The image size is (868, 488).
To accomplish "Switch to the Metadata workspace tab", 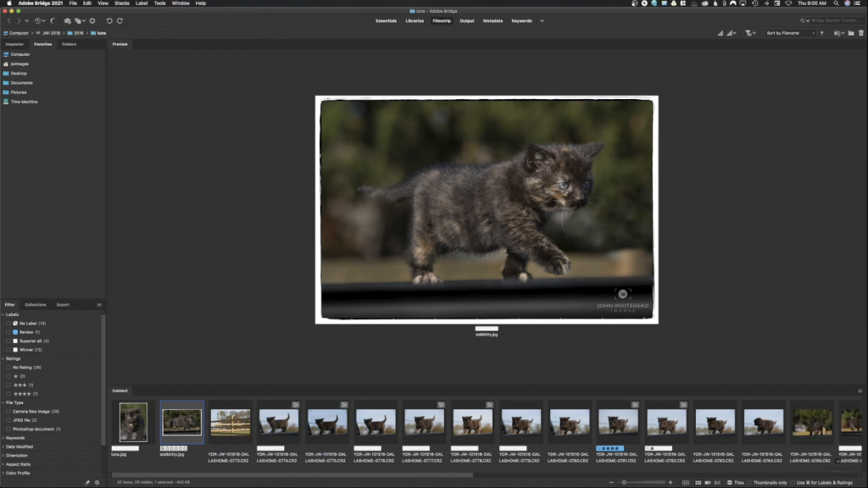I will [x=492, y=20].
